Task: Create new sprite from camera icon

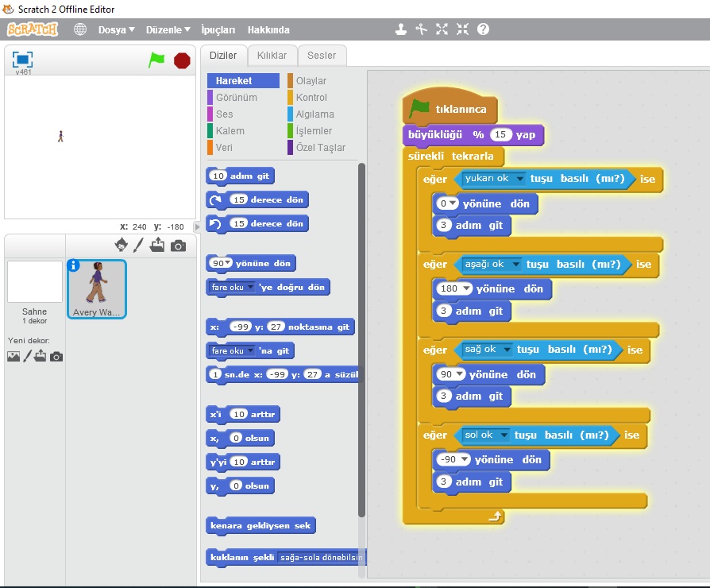Action: 178,246
